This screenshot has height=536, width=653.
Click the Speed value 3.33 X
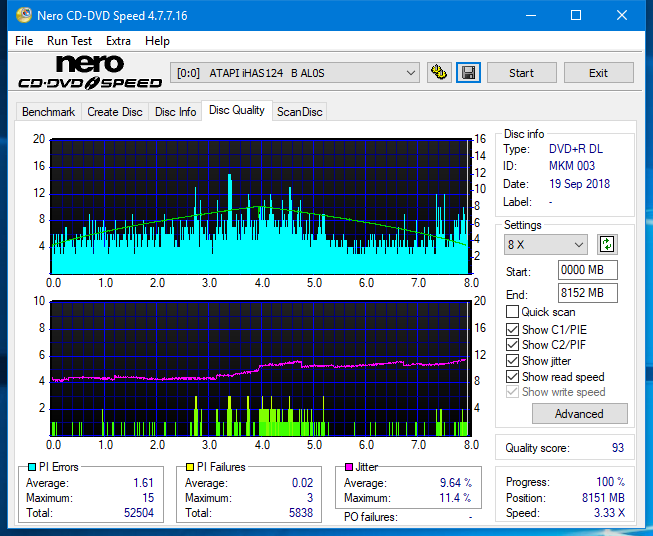(x=609, y=513)
